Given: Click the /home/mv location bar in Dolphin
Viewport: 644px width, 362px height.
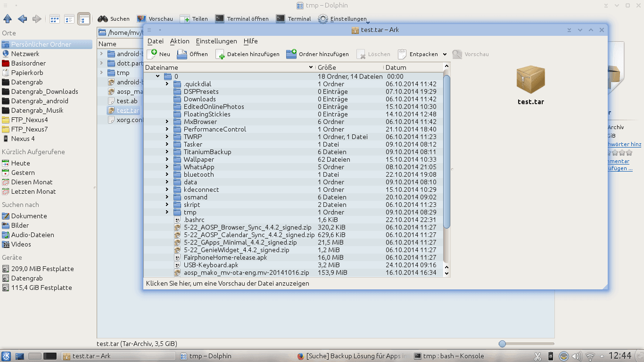Looking at the screenshot, I should 120,33.
